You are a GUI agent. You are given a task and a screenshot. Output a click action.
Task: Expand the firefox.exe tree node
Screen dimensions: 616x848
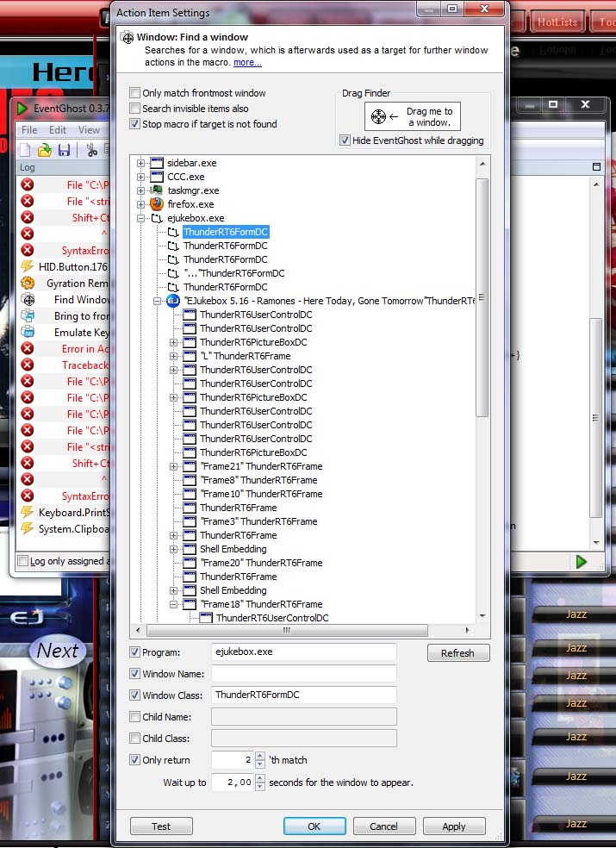(140, 204)
